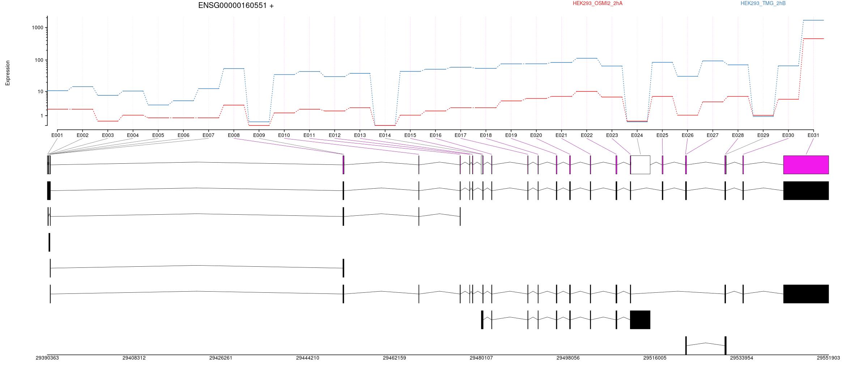The image size is (868, 365).
Task: Click the genomic coordinate 29390363
Action: [47, 358]
